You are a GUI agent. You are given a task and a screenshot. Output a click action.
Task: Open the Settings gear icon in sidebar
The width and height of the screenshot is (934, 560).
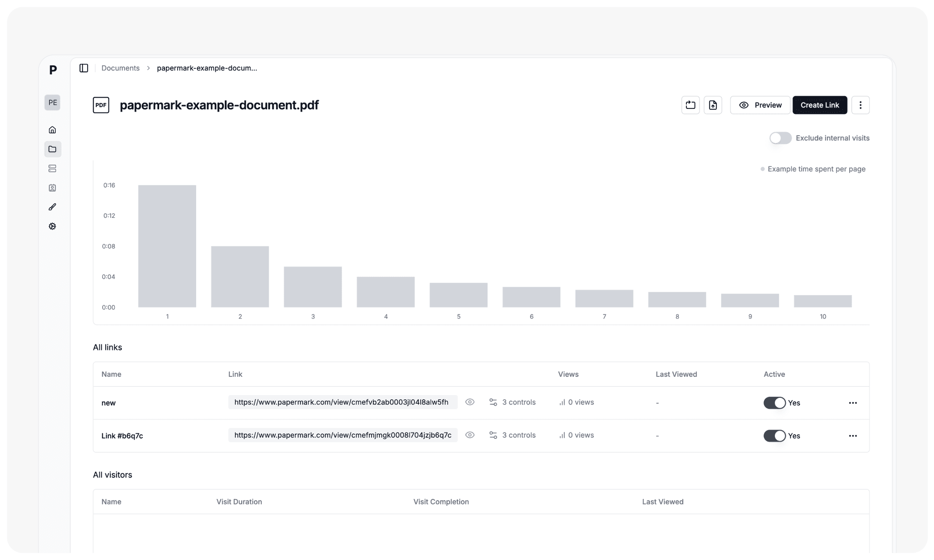click(52, 226)
